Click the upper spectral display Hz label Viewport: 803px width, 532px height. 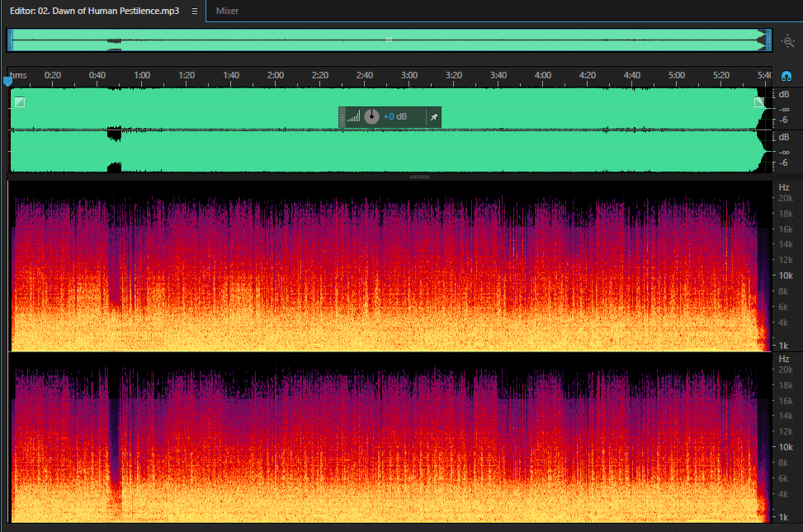tap(784, 187)
